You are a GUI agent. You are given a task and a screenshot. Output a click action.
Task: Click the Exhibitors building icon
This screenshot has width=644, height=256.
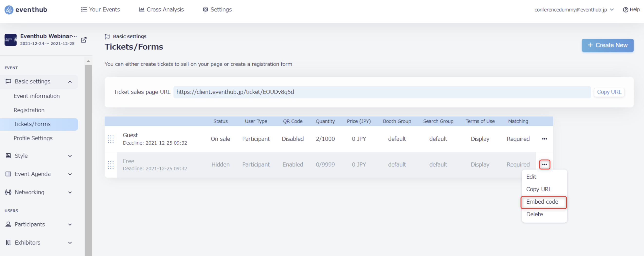pyautogui.click(x=8, y=243)
